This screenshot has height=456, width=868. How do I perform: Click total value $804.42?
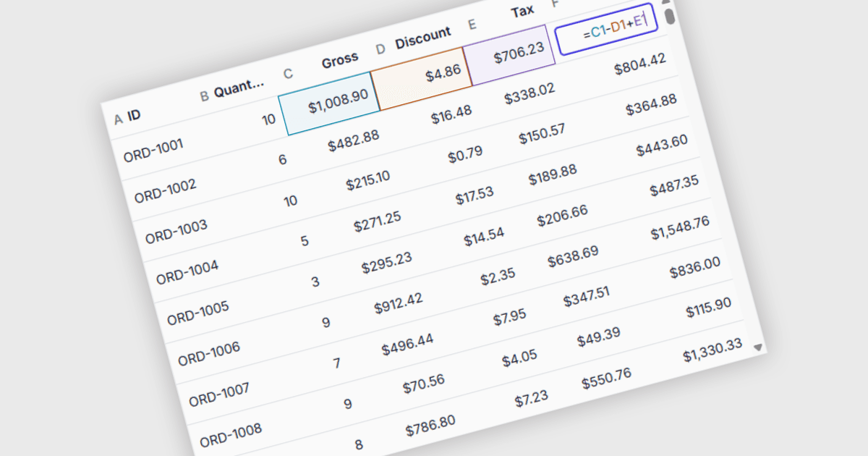pyautogui.click(x=639, y=65)
